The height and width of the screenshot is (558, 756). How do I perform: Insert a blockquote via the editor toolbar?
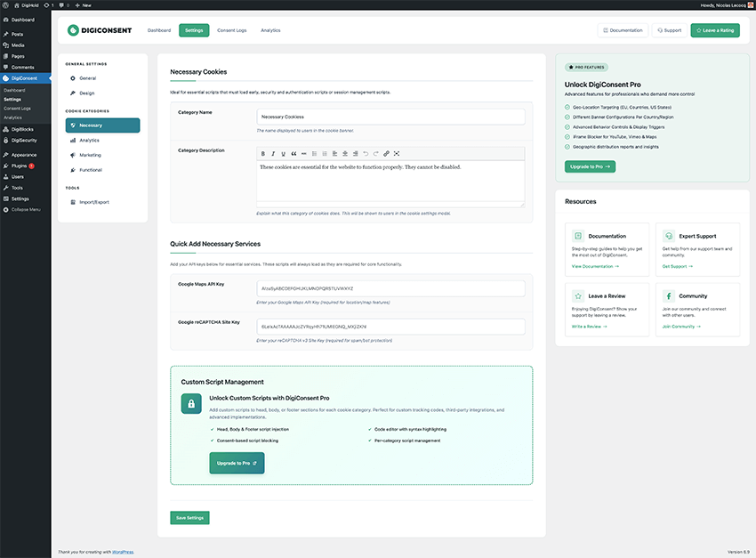[x=294, y=154]
